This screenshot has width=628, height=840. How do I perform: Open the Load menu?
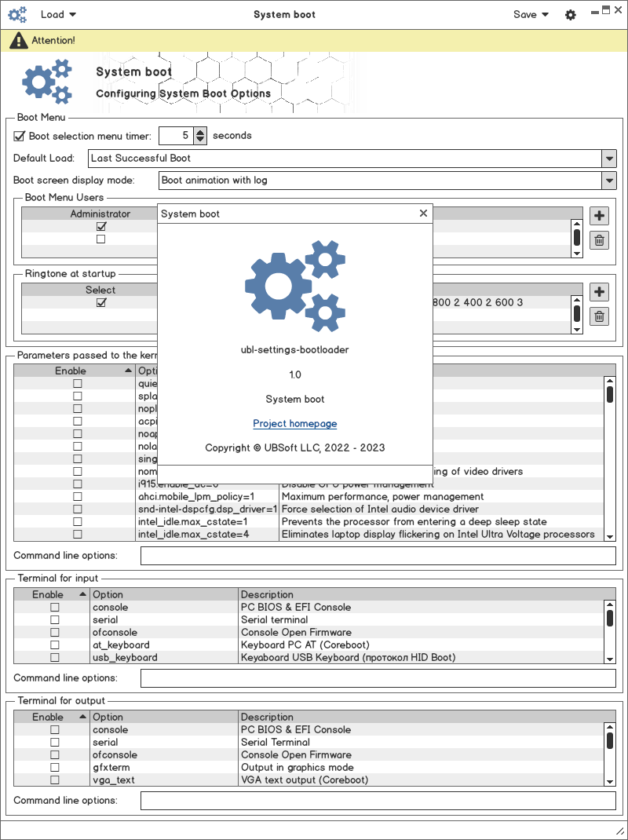click(58, 14)
